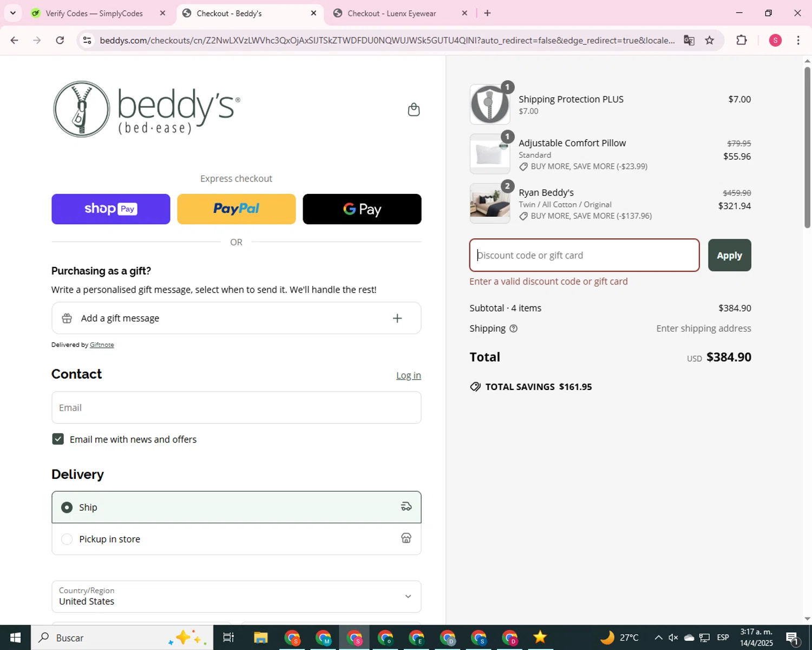This screenshot has width=812, height=650.
Task: Open the Country/Region dropdown
Action: click(236, 596)
